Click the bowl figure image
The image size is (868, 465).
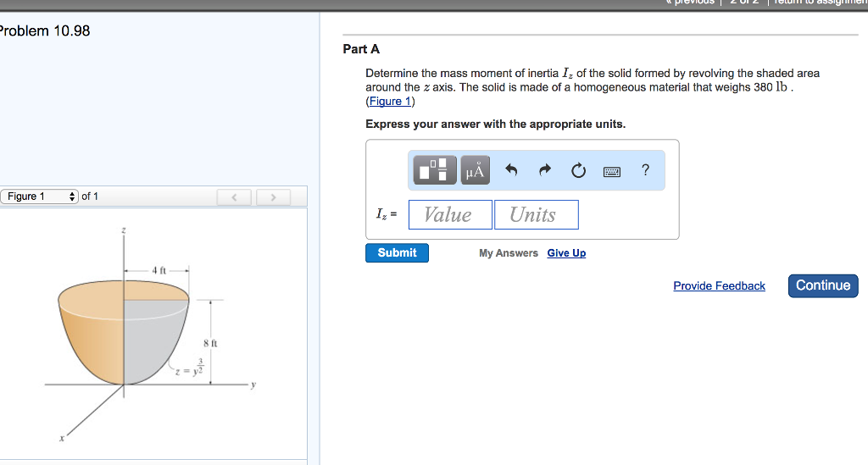(x=124, y=333)
